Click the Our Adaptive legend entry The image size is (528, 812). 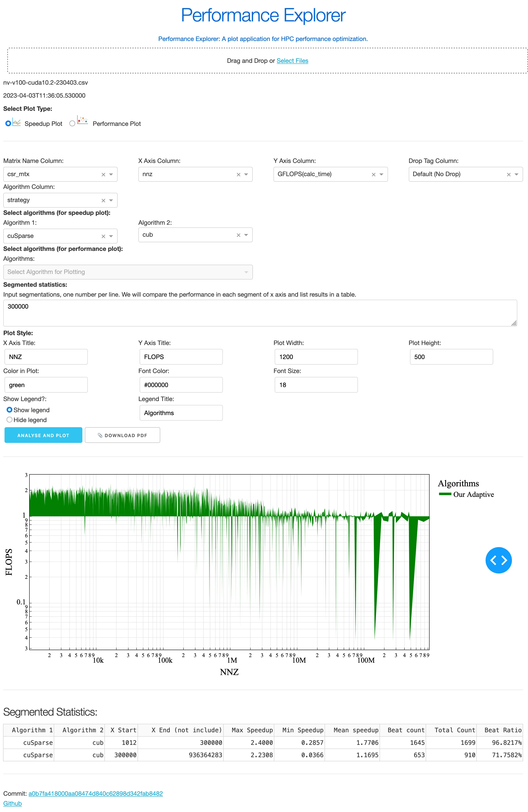473,494
